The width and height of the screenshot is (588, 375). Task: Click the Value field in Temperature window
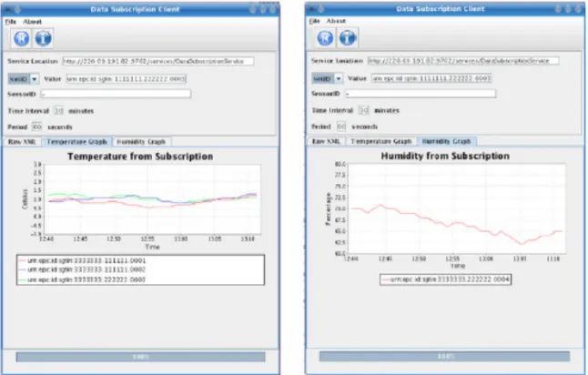[x=126, y=79]
